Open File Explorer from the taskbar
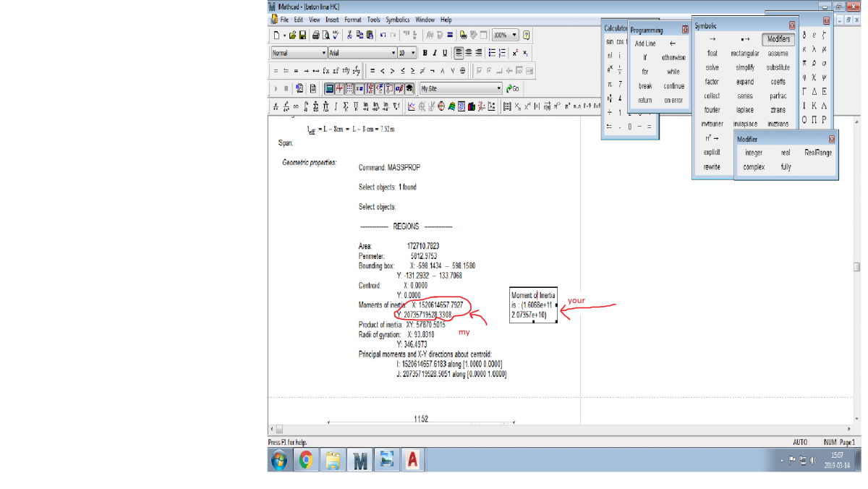 tap(333, 459)
